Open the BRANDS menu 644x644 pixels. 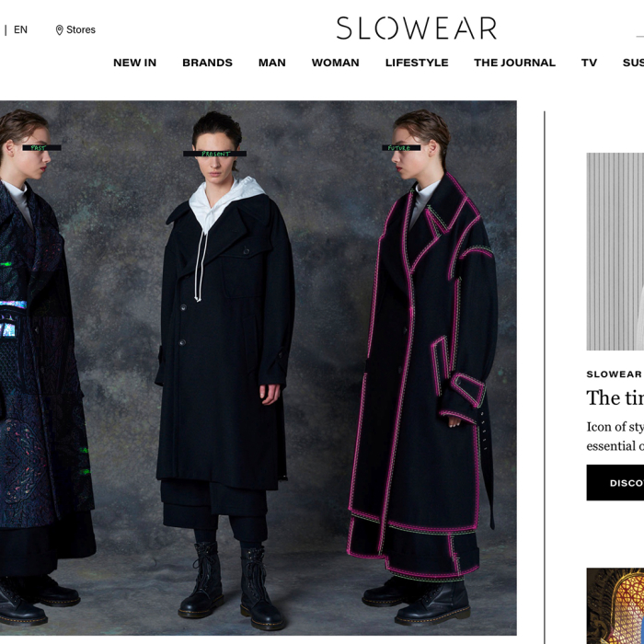coord(207,63)
